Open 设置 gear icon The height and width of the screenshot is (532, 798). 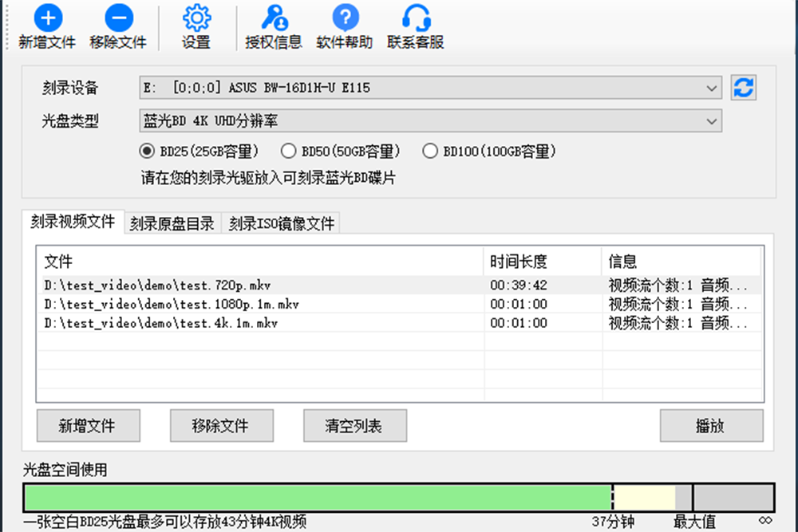pos(196,18)
